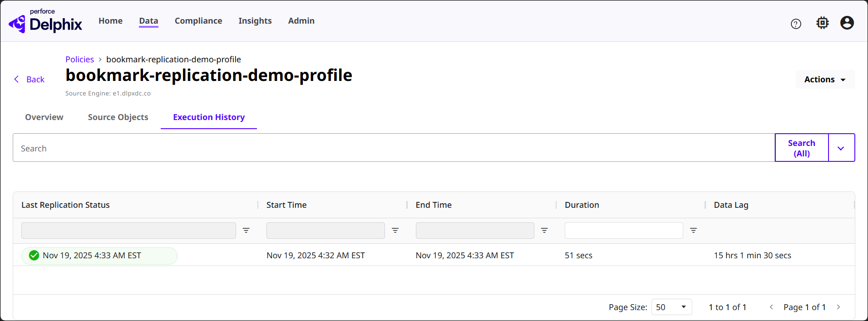Click the green success status checkmark
Image resolution: width=868 pixels, height=321 pixels.
coord(34,256)
